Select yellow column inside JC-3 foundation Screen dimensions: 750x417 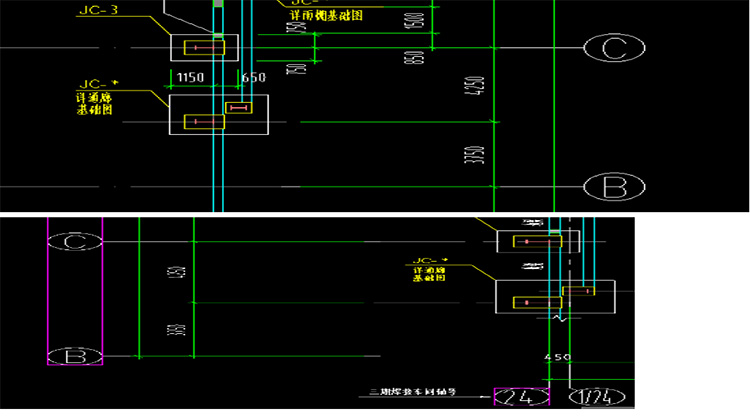[204, 47]
